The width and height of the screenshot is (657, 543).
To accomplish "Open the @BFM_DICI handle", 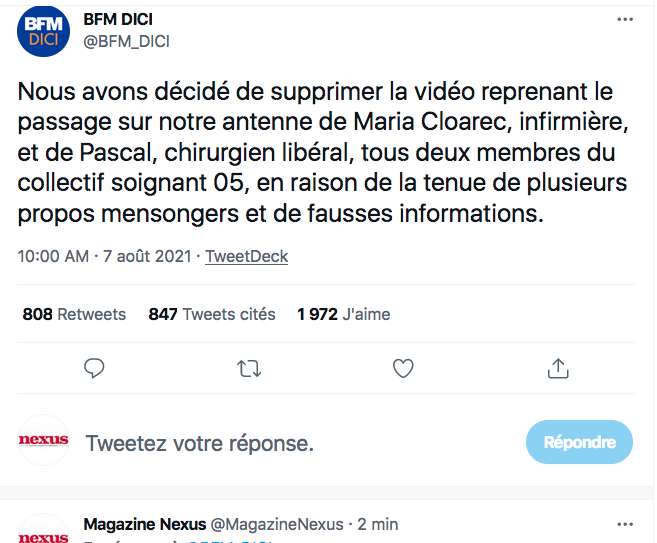I will pyautogui.click(x=126, y=41).
